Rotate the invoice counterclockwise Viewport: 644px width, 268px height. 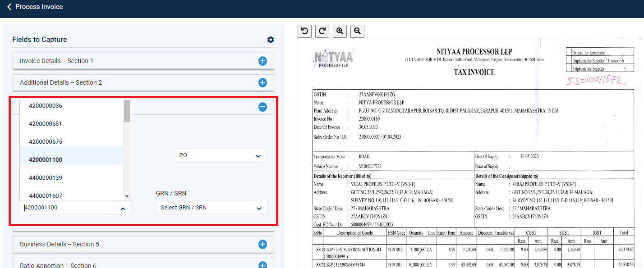pyautogui.click(x=305, y=31)
